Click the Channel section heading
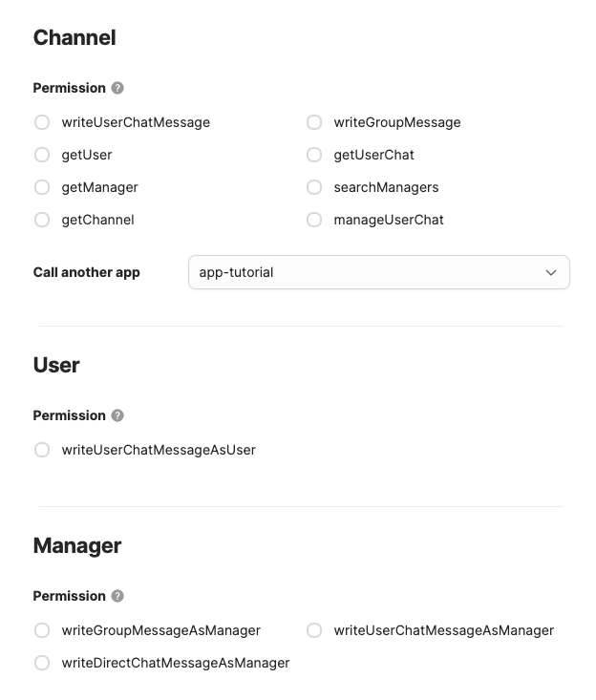The height and width of the screenshot is (700, 596). tap(74, 38)
